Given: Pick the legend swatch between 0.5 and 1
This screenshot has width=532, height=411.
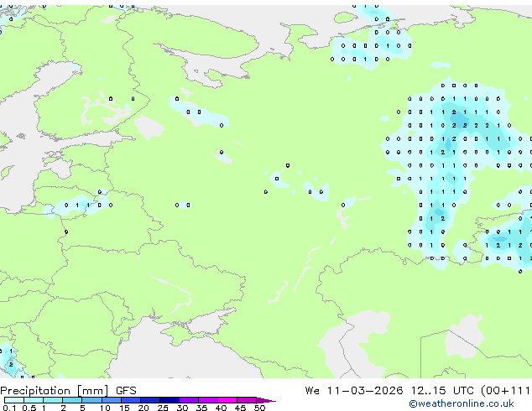Looking at the screenshot, I should coord(34,400).
